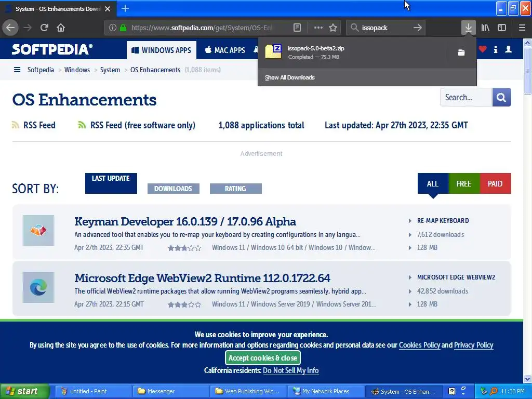Click the forward navigation arrow

(x=28, y=28)
